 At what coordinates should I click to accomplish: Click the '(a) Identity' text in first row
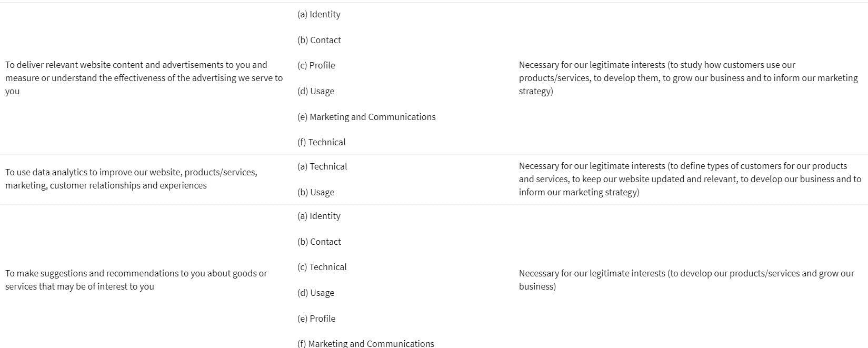319,14
